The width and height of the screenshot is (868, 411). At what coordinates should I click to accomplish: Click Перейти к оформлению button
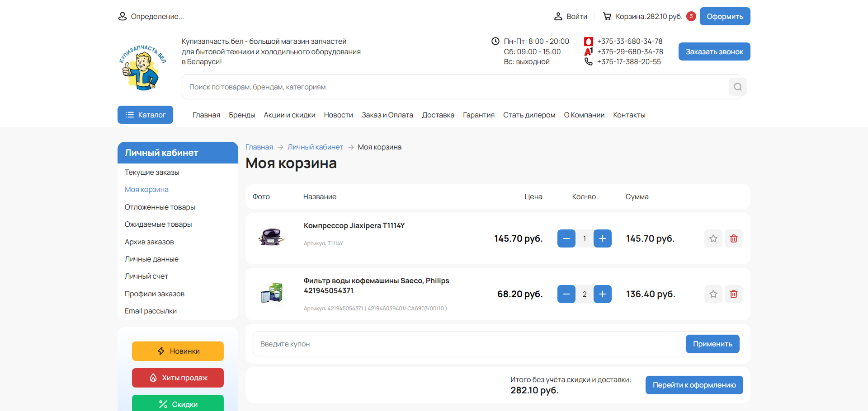pyautogui.click(x=694, y=385)
